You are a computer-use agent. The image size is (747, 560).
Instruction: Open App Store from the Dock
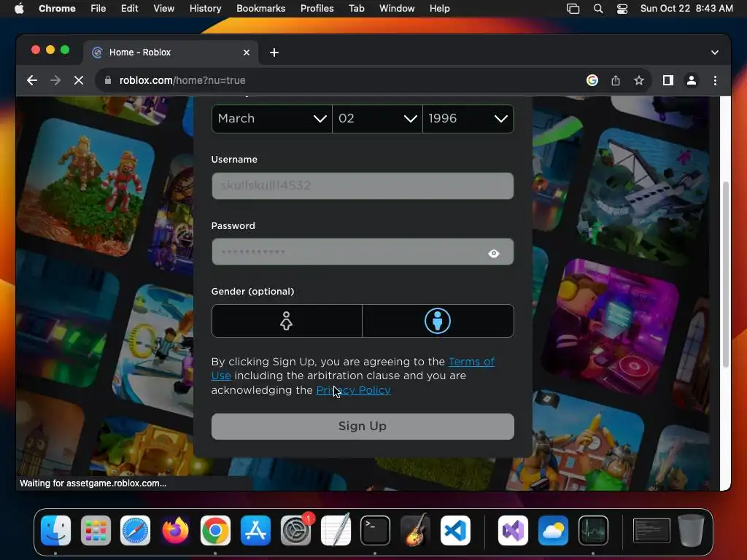click(255, 530)
